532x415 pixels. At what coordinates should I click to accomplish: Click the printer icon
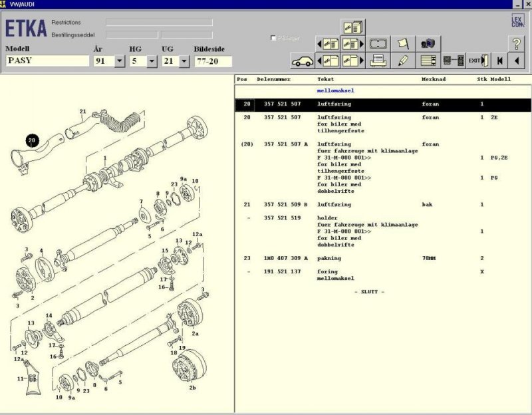[378, 61]
